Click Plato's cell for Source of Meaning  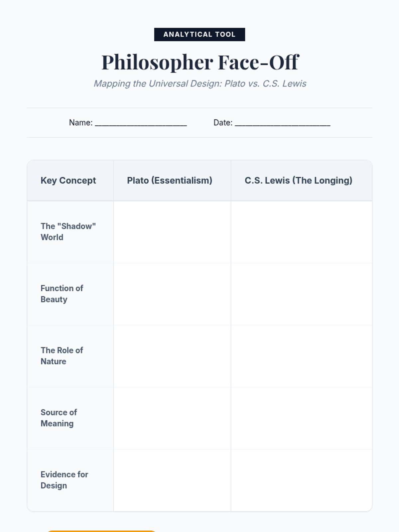click(x=172, y=418)
